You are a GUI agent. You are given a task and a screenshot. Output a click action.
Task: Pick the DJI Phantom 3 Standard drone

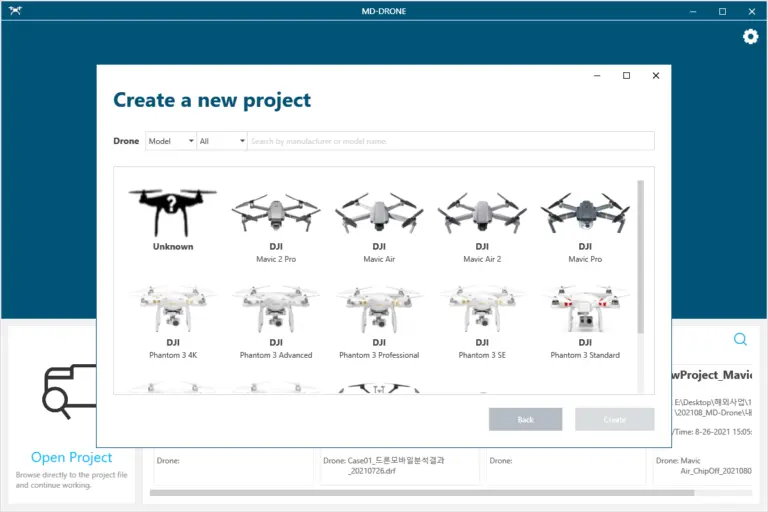click(585, 310)
